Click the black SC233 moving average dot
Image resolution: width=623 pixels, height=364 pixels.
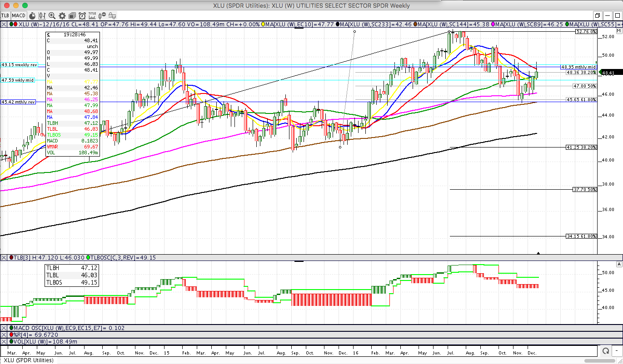[x=338, y=24]
